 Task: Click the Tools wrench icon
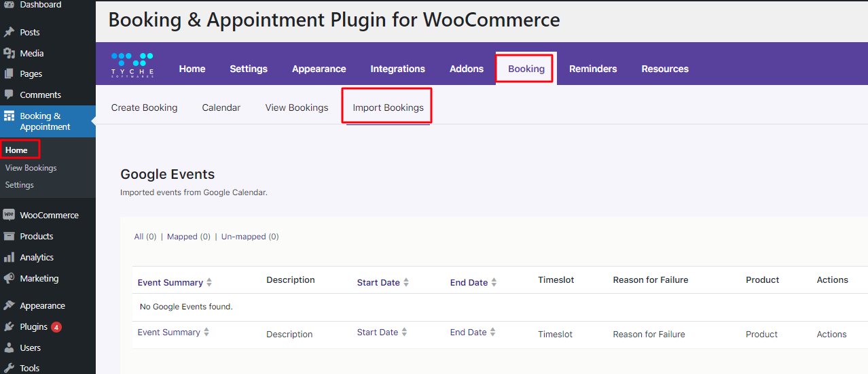point(9,368)
